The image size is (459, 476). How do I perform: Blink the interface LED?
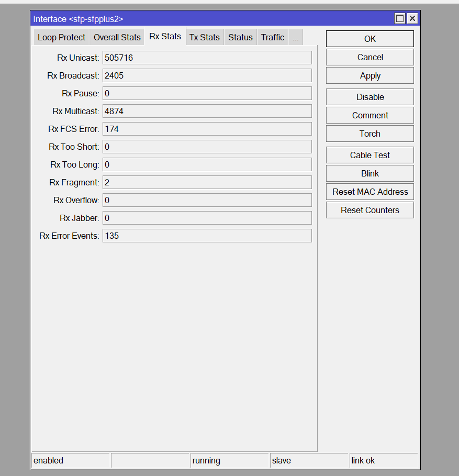coord(370,173)
